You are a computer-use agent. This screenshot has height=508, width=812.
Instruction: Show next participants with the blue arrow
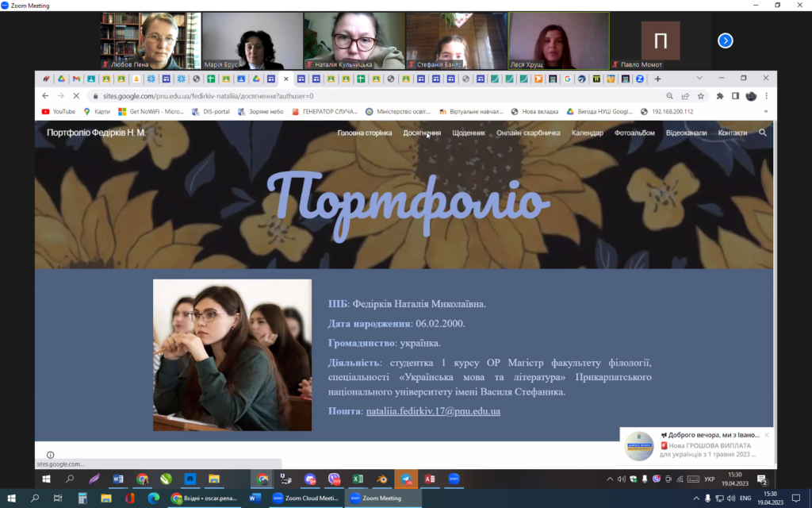[x=725, y=40]
